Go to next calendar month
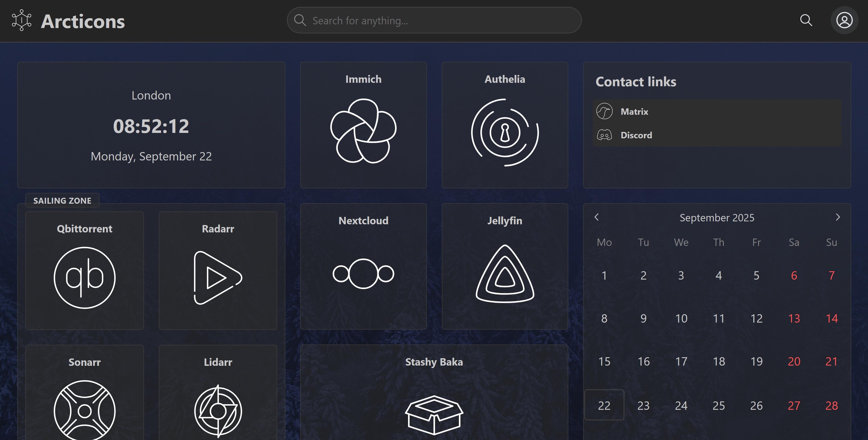This screenshot has width=868, height=440. tap(838, 217)
